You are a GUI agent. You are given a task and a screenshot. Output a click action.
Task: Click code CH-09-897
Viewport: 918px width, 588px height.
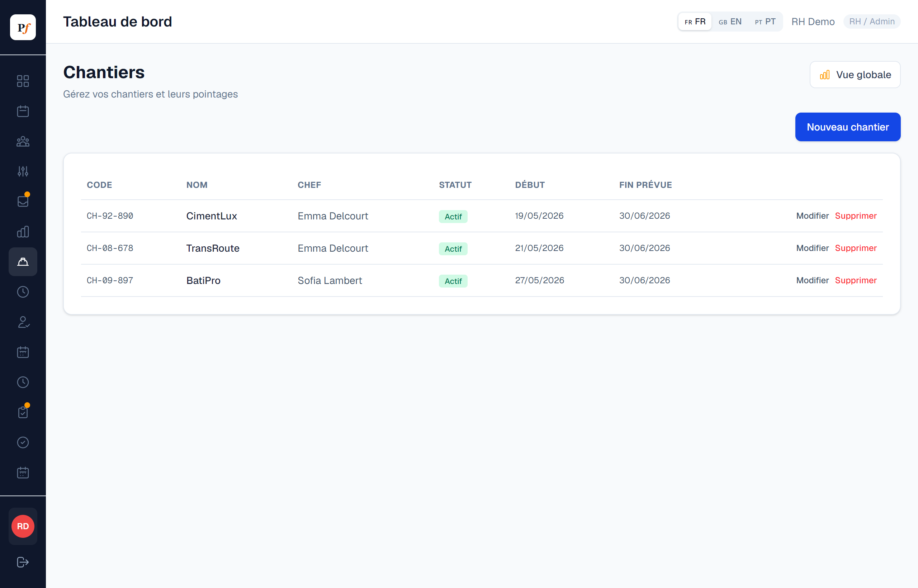(110, 280)
